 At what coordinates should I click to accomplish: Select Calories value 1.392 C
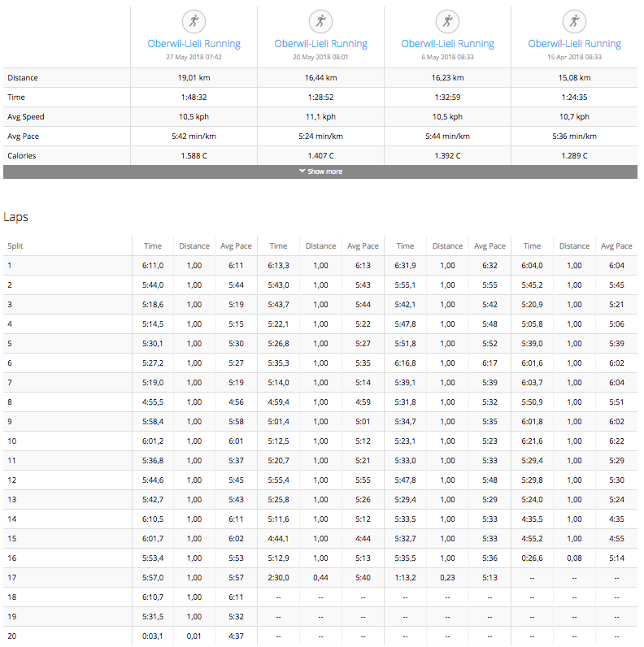pos(447,155)
